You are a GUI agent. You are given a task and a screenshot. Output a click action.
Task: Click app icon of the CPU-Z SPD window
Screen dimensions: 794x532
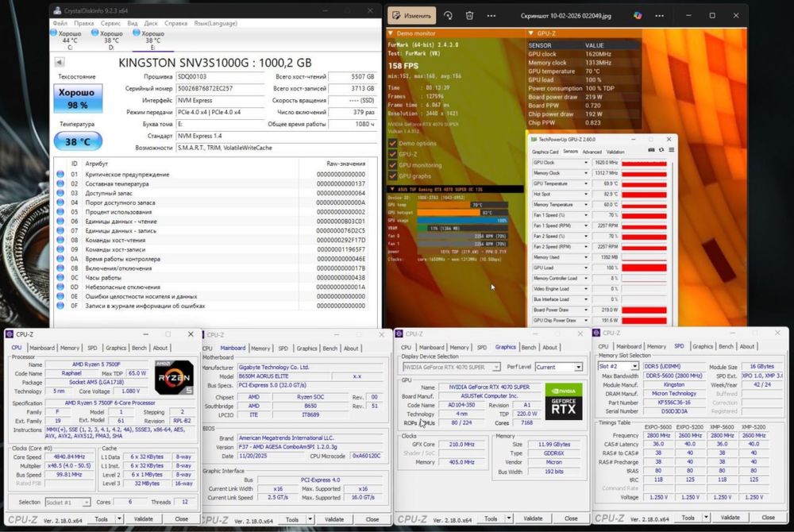point(596,333)
